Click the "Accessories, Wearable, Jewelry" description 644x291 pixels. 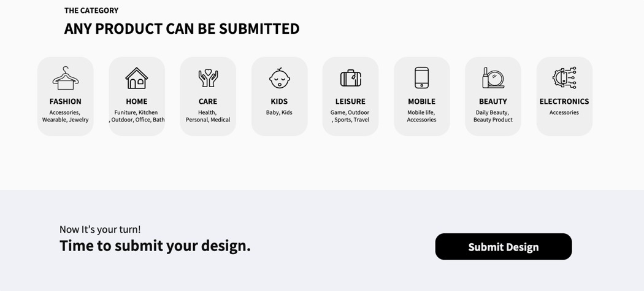point(66,116)
